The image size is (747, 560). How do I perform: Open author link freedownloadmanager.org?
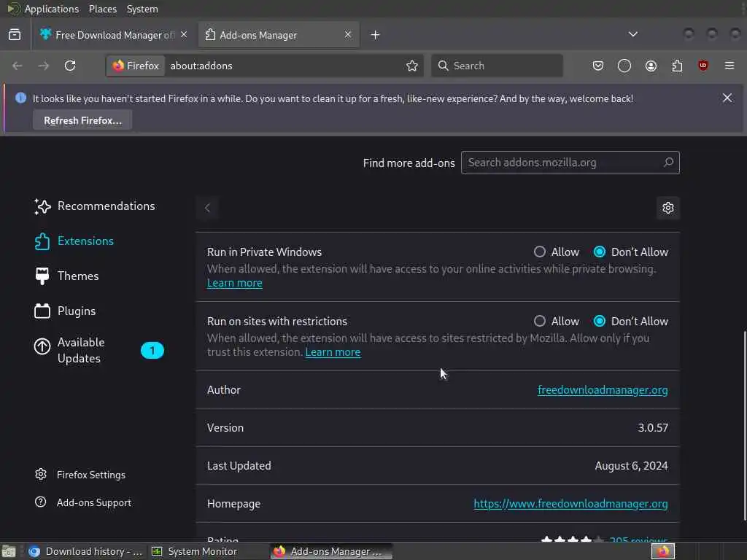tap(603, 390)
